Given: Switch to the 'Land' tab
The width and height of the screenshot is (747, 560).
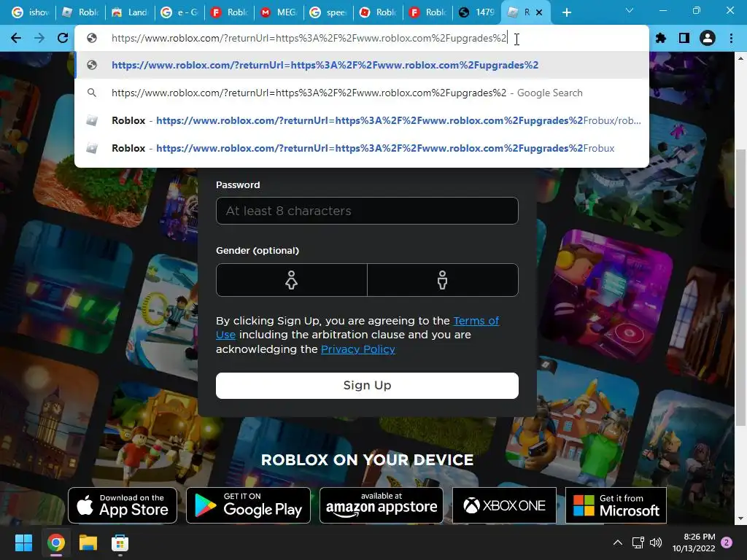Looking at the screenshot, I should [x=130, y=12].
